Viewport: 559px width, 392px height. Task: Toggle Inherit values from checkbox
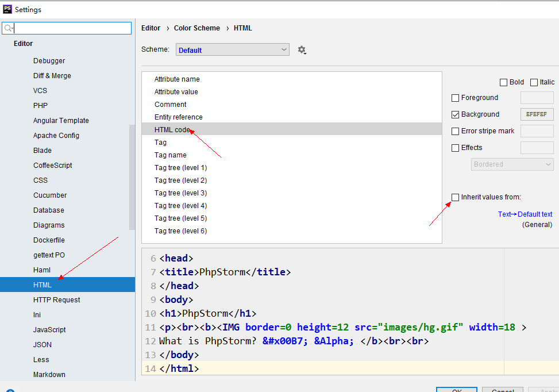click(455, 197)
